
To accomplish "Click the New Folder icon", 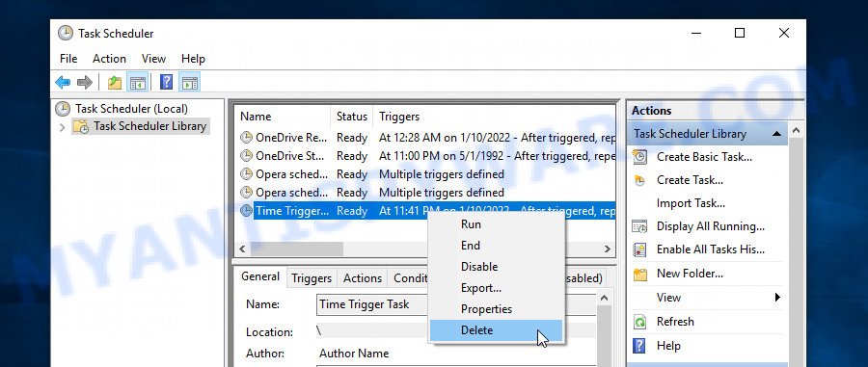I will (640, 275).
